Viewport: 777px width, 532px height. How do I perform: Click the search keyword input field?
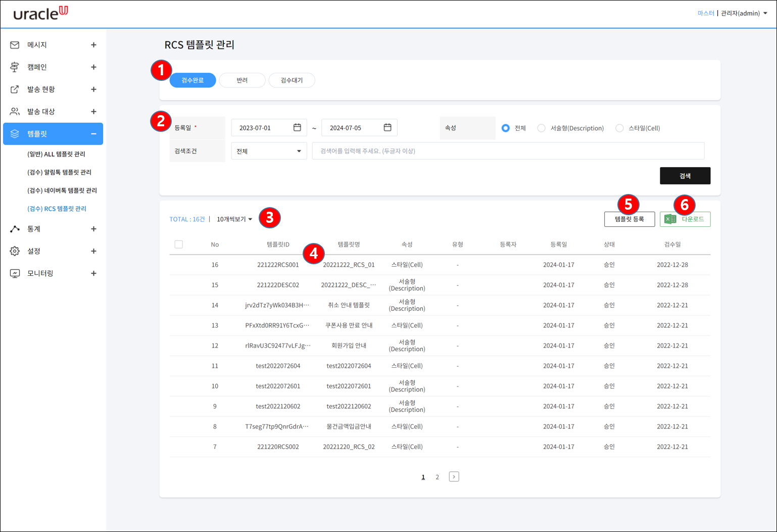coord(508,151)
